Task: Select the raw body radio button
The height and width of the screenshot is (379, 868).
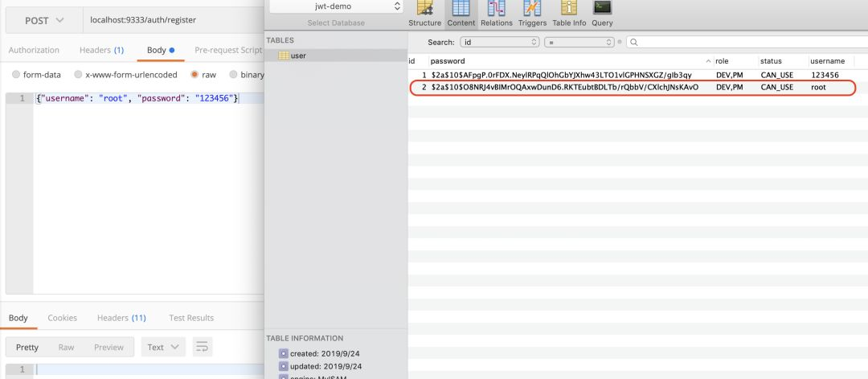Action: (x=194, y=74)
